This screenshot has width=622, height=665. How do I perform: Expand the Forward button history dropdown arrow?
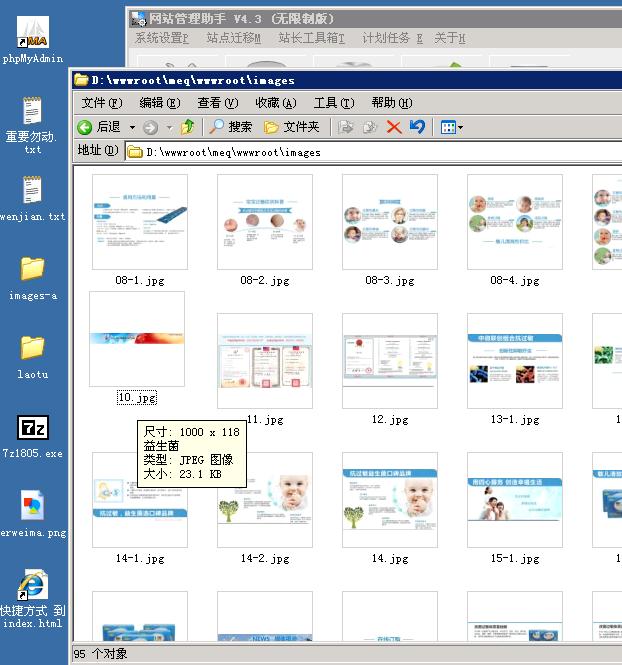coord(169,128)
